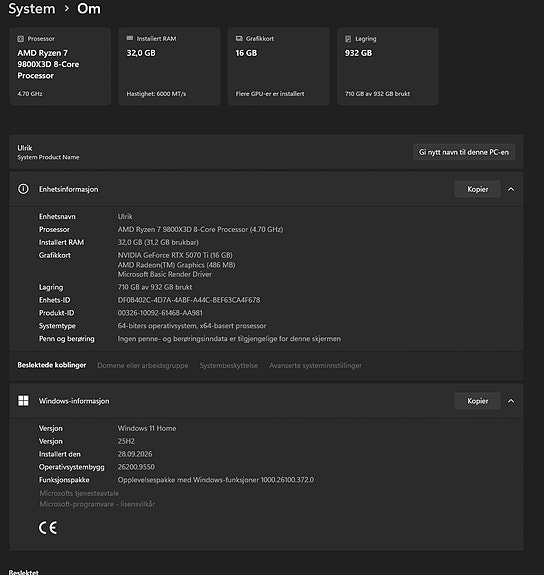Click the Windows logo icon
The width and height of the screenshot is (544, 575).
click(23, 400)
